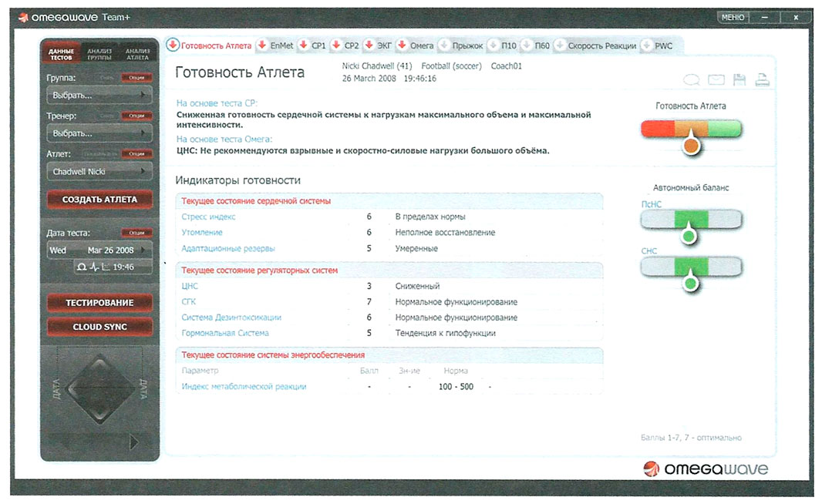
Task: Click the play triangle below the diamond pad
Action: coord(134,442)
